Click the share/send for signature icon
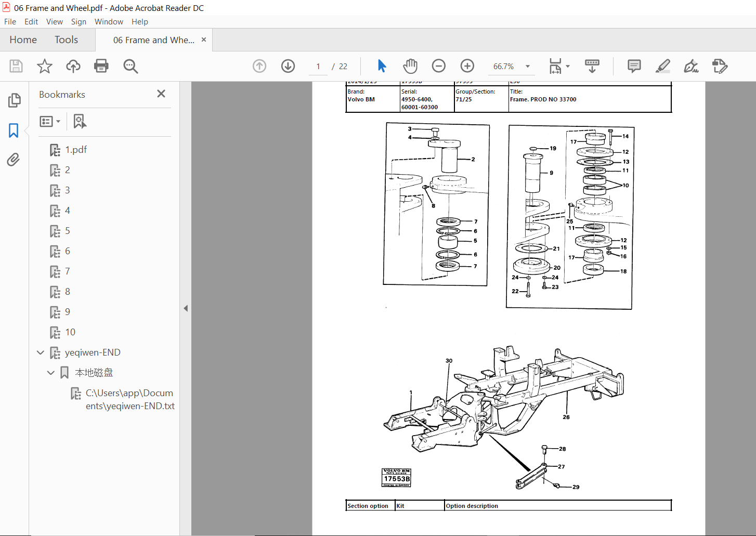 (x=720, y=66)
